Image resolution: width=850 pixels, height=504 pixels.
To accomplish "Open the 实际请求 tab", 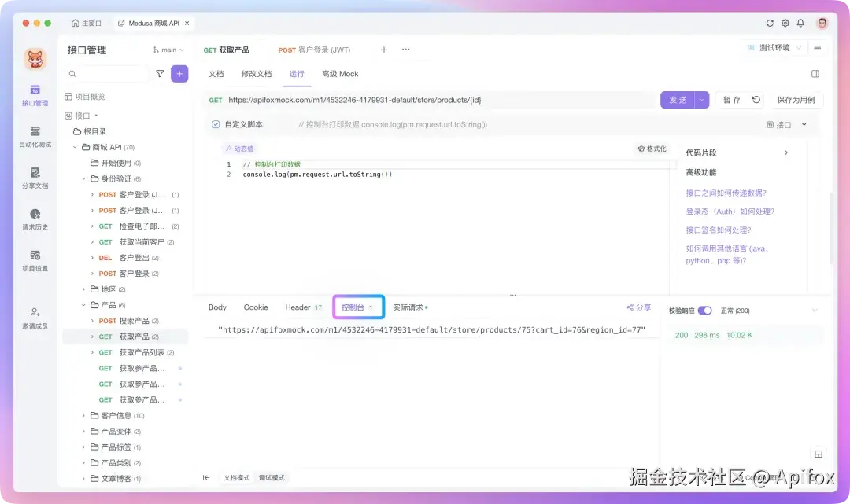I will click(410, 307).
